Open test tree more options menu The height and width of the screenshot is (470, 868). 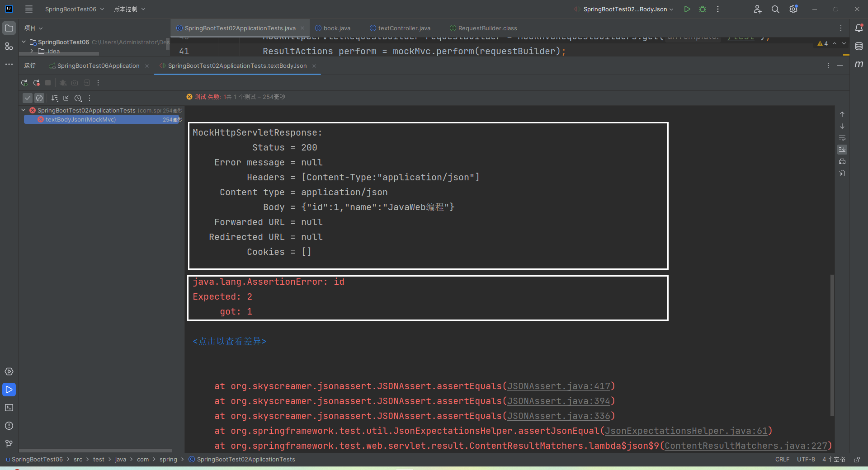tap(90, 98)
